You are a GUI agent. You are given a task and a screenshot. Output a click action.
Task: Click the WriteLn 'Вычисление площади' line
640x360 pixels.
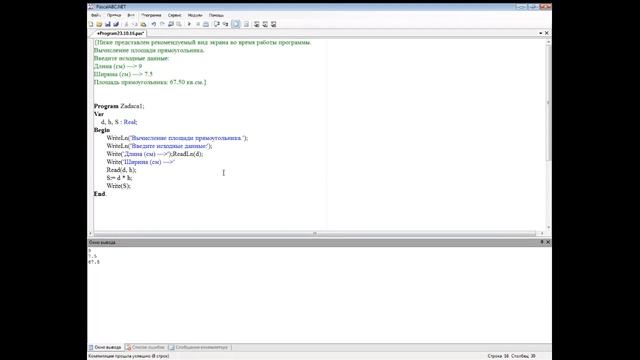point(177,138)
